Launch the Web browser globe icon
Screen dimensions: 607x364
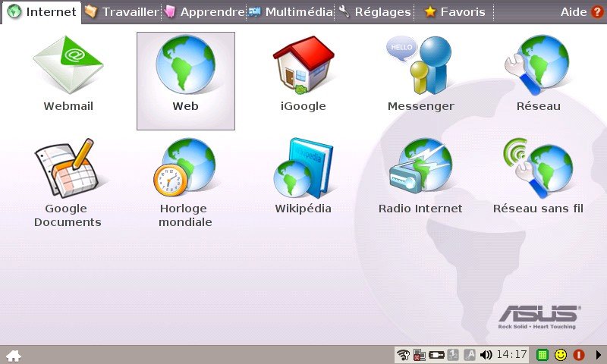[186, 65]
